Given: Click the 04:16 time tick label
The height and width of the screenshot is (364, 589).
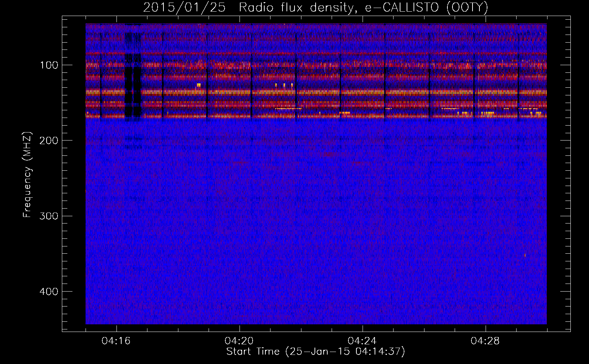Looking at the screenshot, I should click(x=116, y=341).
